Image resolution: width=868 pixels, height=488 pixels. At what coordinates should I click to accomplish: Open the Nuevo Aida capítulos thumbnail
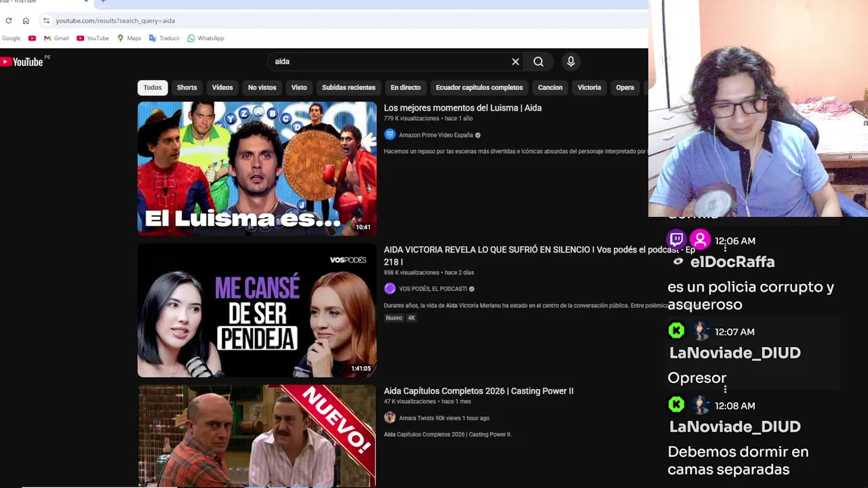257,436
